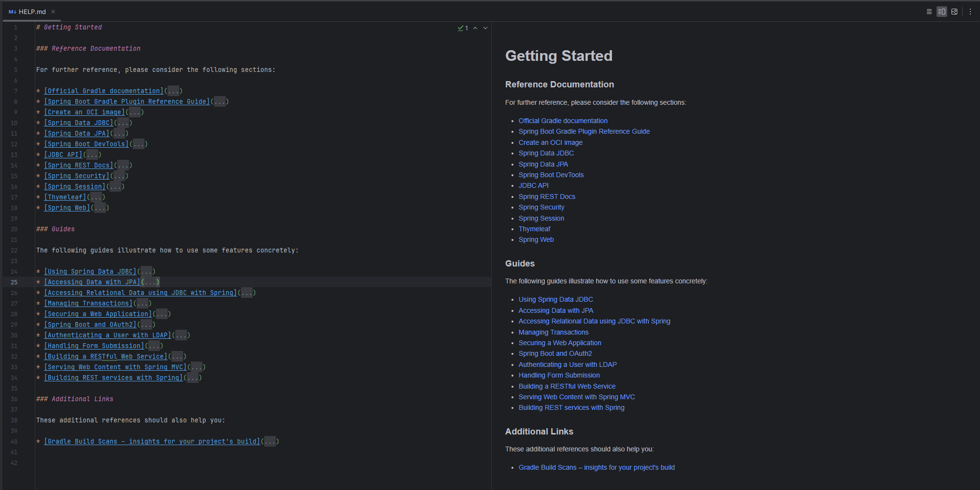Click 'Additional Links' heading in preview pane
The height and width of the screenshot is (490, 980).
tap(539, 432)
